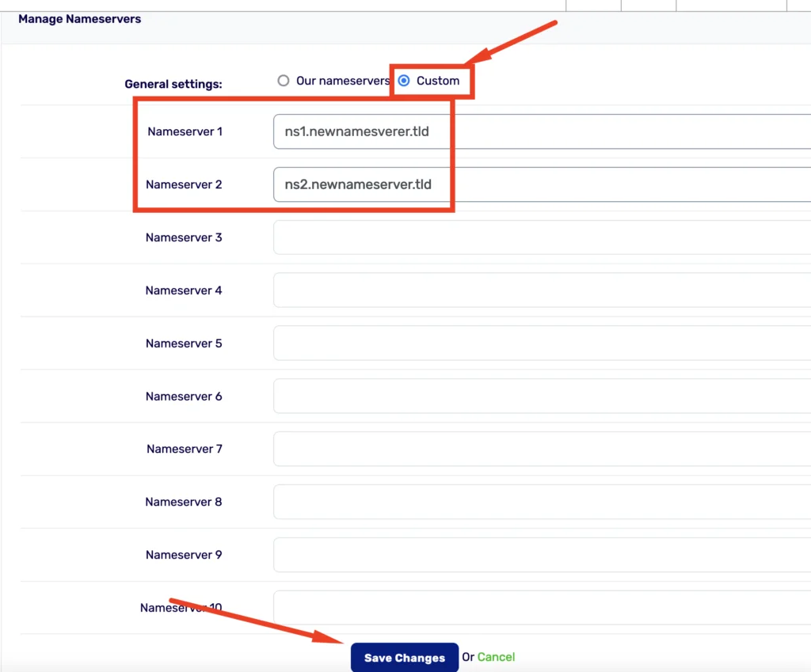
Task: Focus the Nameserver 4 text box
Action: 542,290
